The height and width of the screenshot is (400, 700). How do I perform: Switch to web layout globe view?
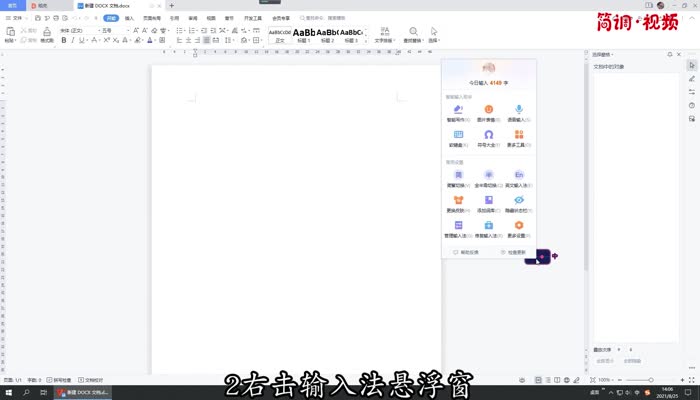[567, 380]
